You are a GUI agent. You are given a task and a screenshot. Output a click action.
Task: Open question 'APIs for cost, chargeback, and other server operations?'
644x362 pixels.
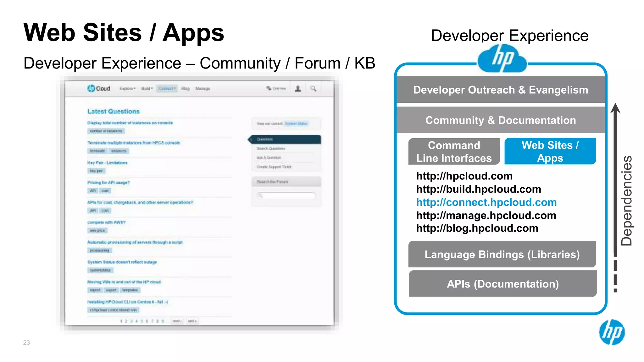click(140, 202)
